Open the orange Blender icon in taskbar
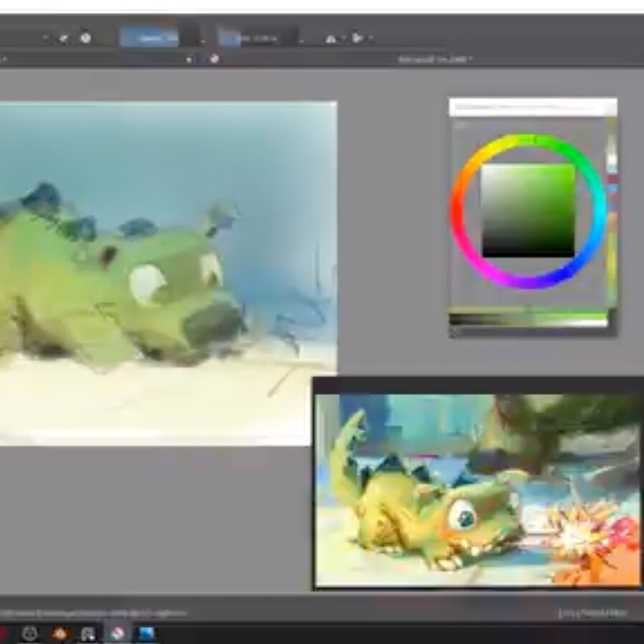Viewport: 644px width, 644px height. click(x=60, y=633)
